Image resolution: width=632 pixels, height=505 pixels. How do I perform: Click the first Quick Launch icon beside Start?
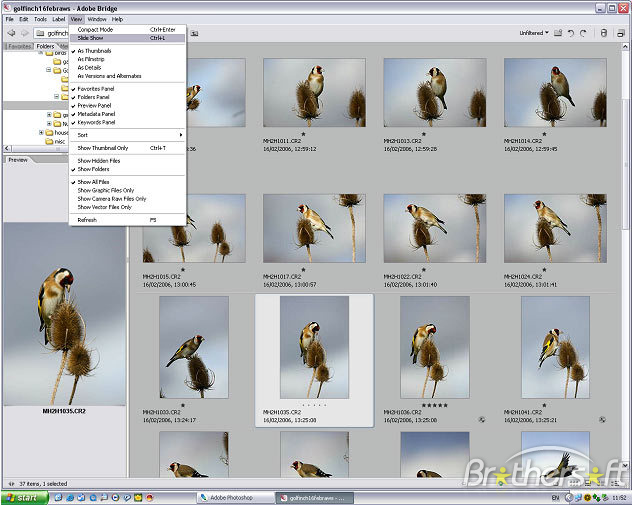point(58,498)
